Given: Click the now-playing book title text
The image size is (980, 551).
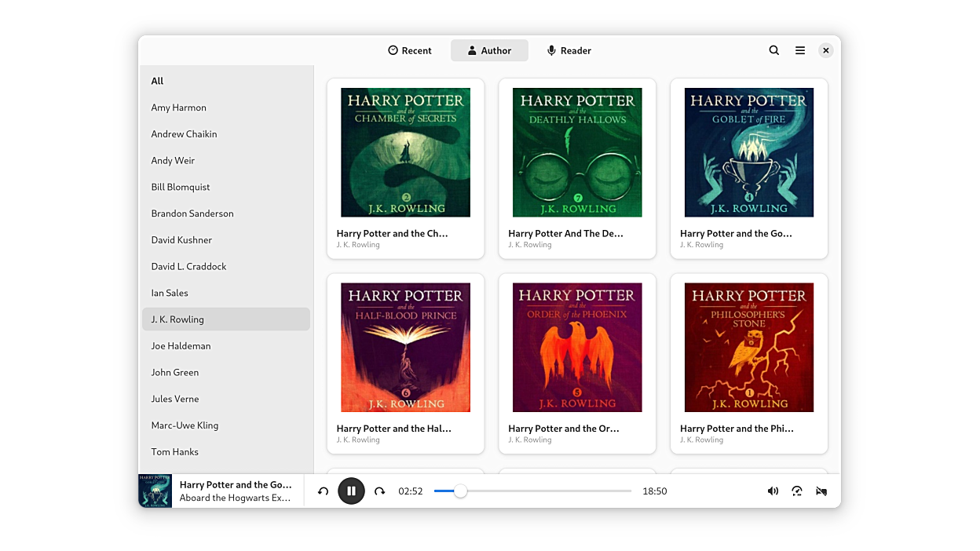Looking at the screenshot, I should [236, 485].
